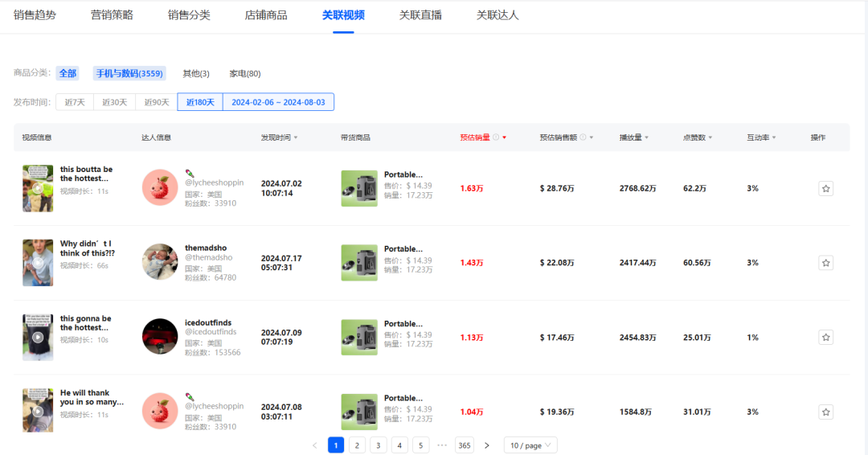Jump to last page 365
The height and width of the screenshot is (455, 868).
[x=465, y=445]
